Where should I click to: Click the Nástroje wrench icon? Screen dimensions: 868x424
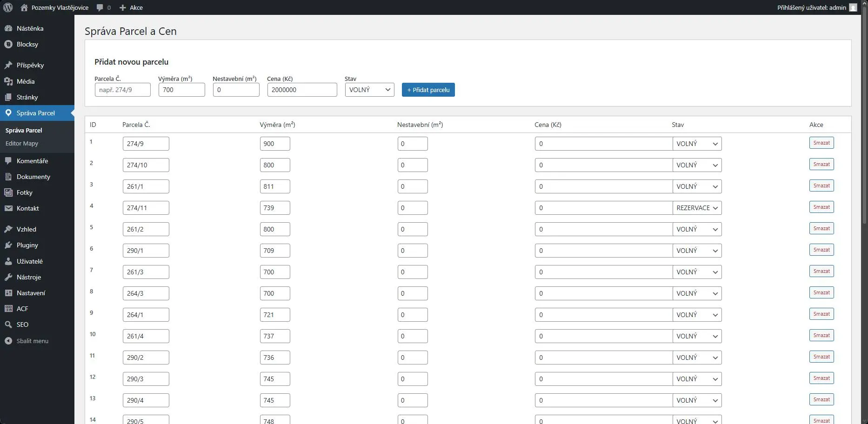(x=8, y=277)
